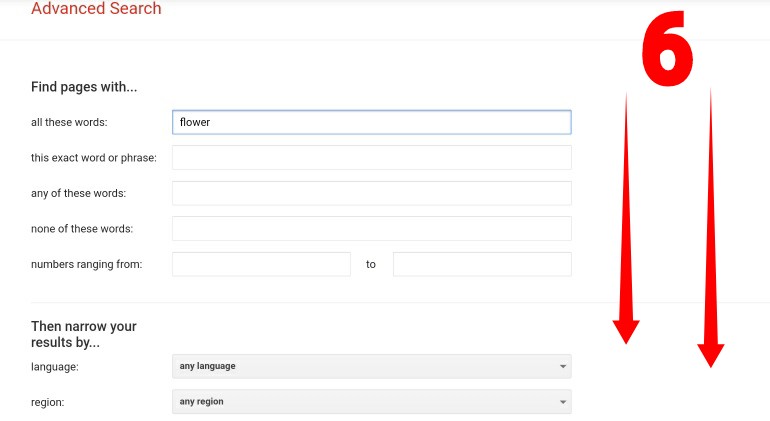770x421 pixels.
Task: Click the 'this exact word or phrase:' label
Action: point(94,158)
